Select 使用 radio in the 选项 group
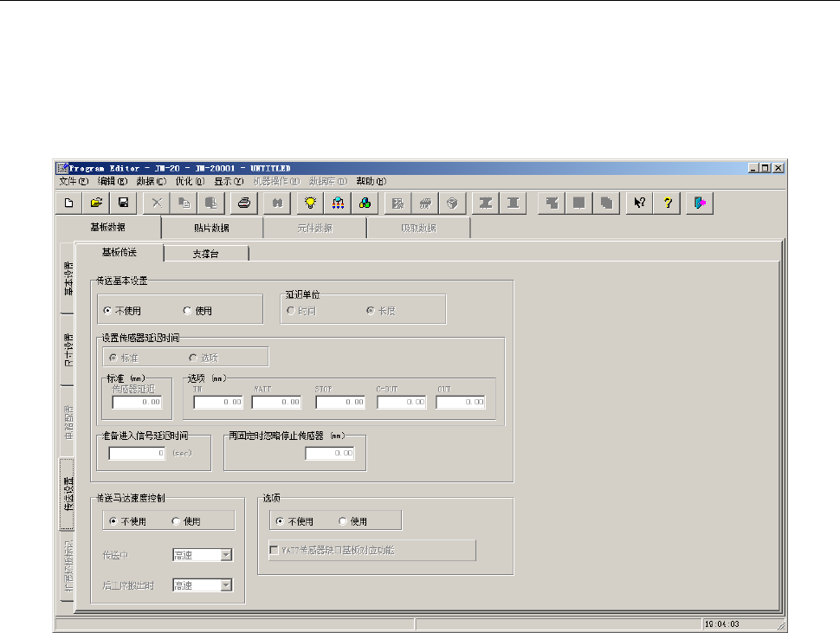The height and width of the screenshot is (633, 840). (343, 521)
